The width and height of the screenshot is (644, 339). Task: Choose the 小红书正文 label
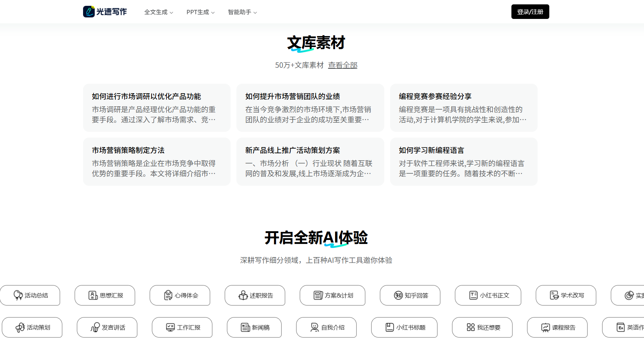[x=495, y=295]
